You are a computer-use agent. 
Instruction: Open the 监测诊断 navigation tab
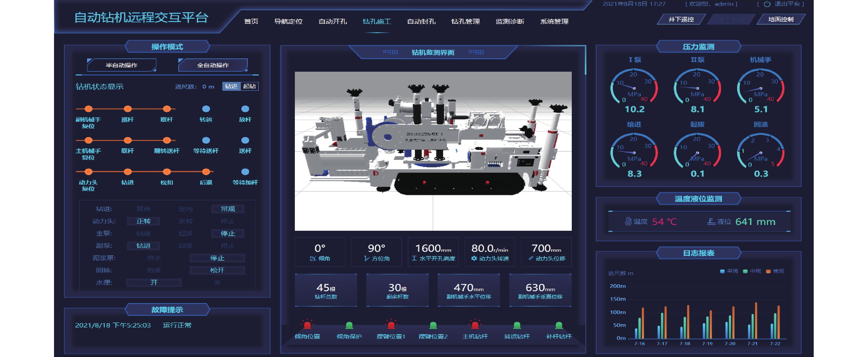(510, 22)
